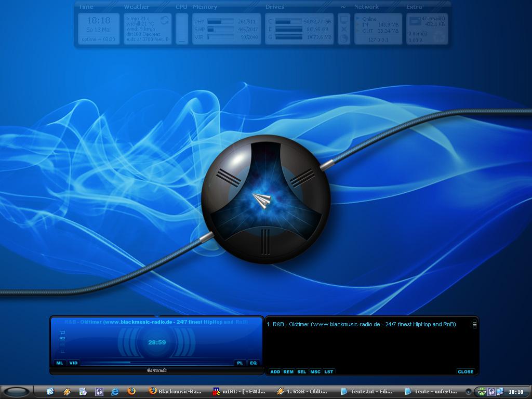Click the fourth small icon in player left column
532x399 pixels.
coord(62,352)
